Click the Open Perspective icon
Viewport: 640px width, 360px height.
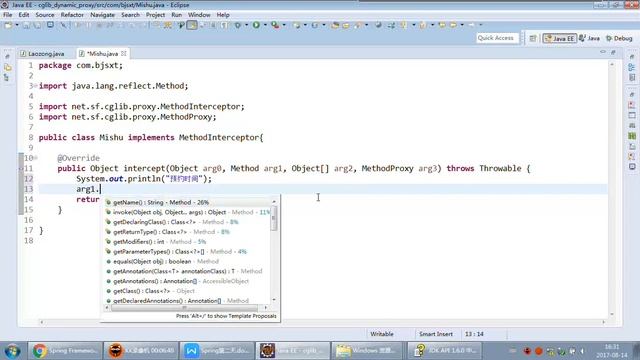coord(533,38)
